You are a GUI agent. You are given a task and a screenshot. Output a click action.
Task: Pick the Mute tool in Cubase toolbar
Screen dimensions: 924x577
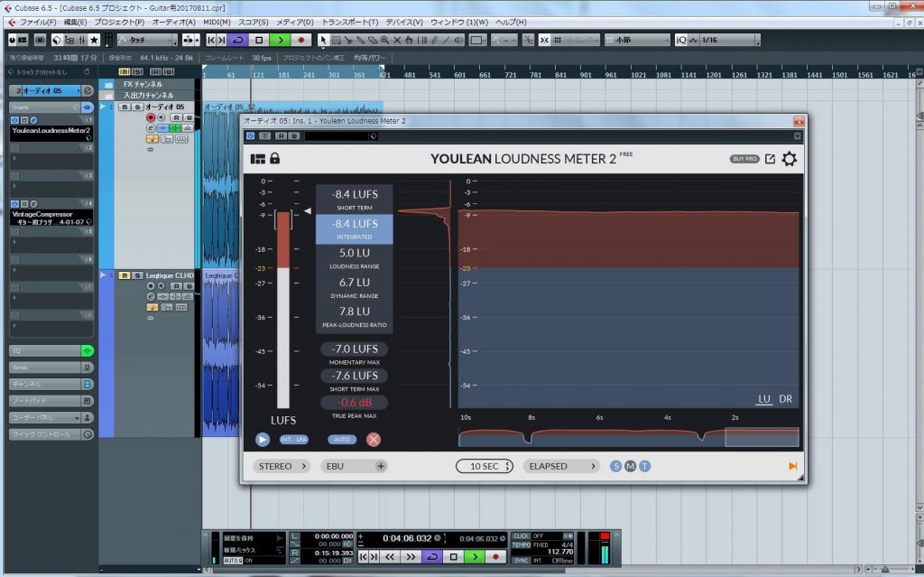(398, 41)
